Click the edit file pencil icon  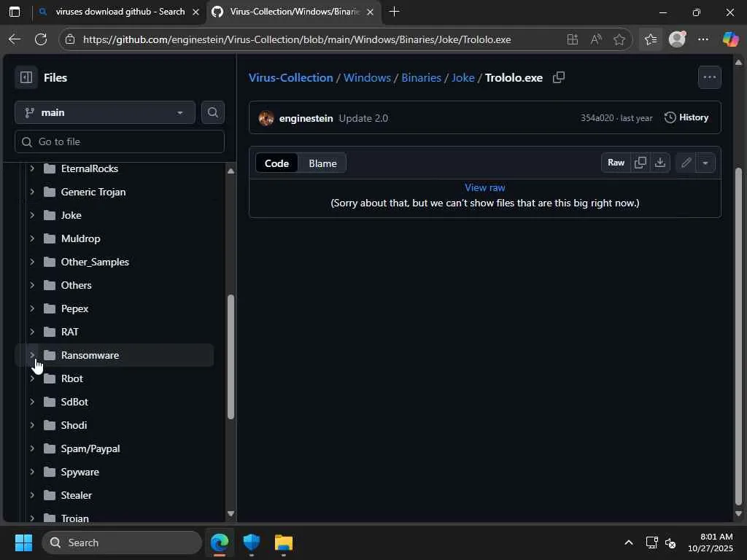tap(686, 163)
